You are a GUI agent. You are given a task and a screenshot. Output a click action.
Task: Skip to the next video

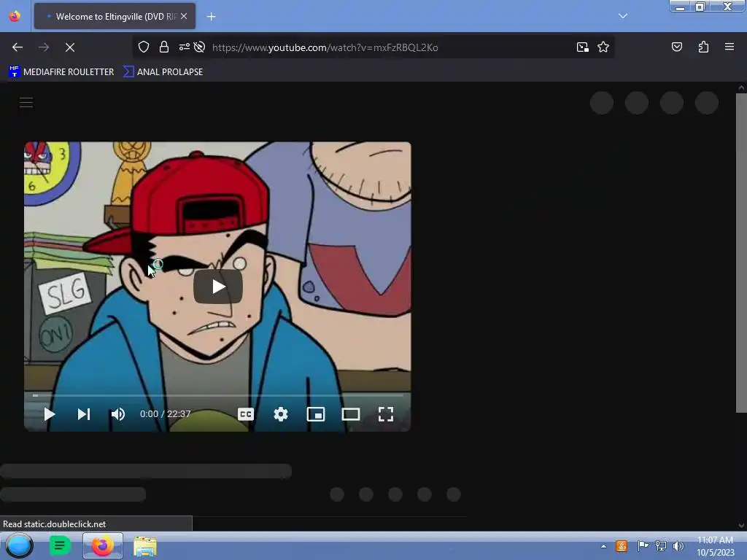84,414
